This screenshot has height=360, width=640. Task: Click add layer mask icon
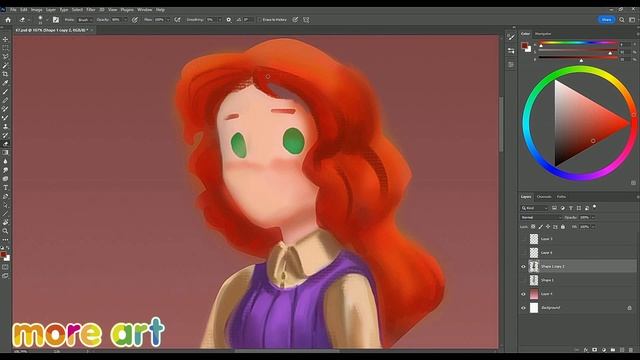click(595, 350)
